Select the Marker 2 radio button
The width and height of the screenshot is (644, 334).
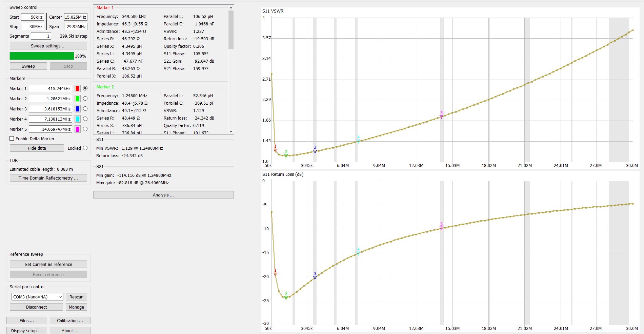(85, 99)
